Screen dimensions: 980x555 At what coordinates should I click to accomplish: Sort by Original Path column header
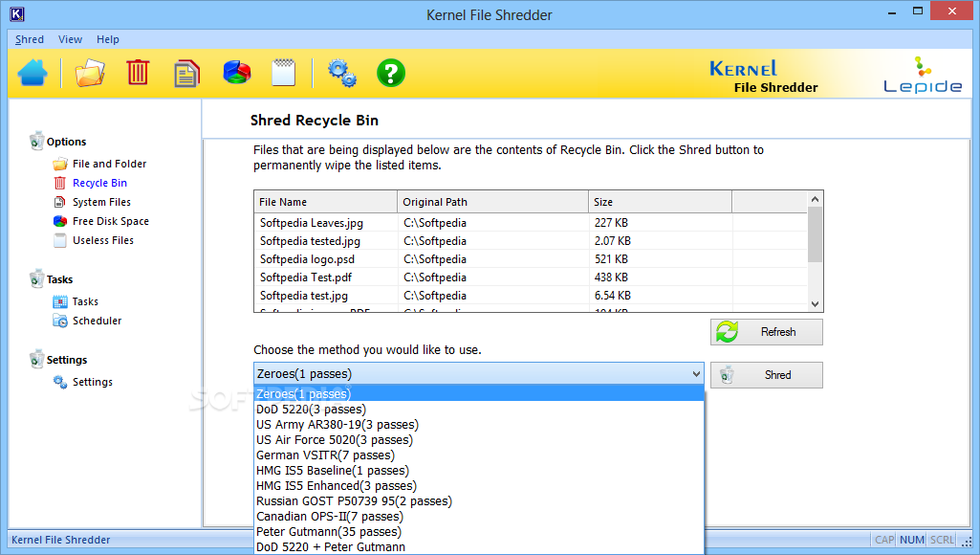(492, 202)
